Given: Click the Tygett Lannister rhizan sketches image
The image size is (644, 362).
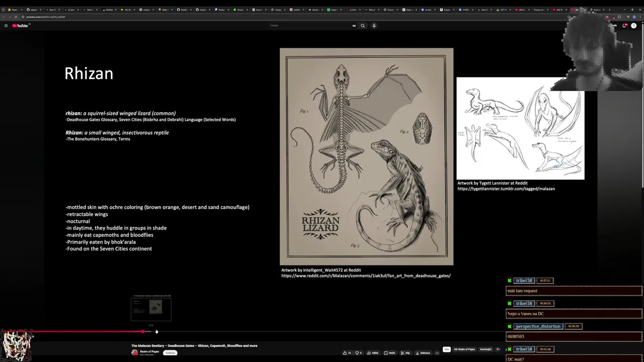Looking at the screenshot, I should [x=520, y=128].
